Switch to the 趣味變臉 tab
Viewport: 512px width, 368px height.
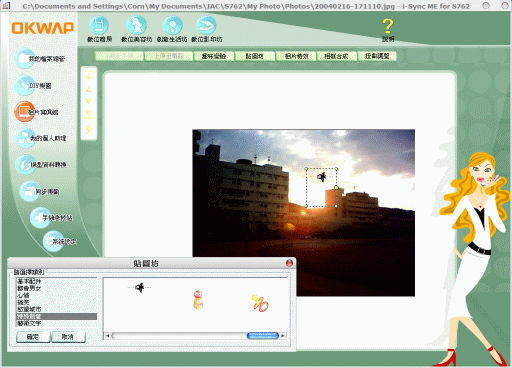pyautogui.click(x=214, y=56)
